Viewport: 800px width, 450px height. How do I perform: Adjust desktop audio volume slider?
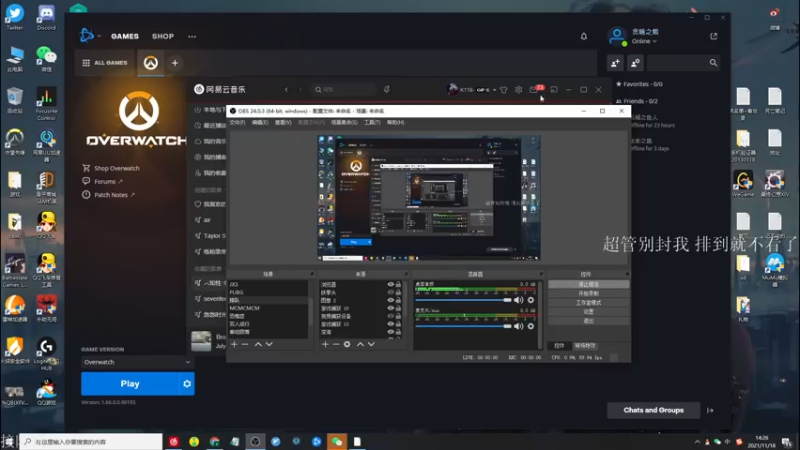[463, 300]
